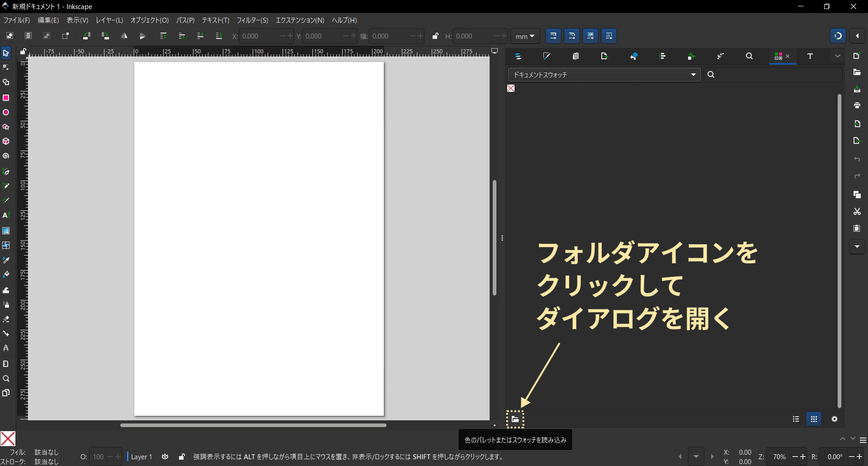Open swatches settings gear
Viewport: 868px width, 466px height.
tap(835, 419)
